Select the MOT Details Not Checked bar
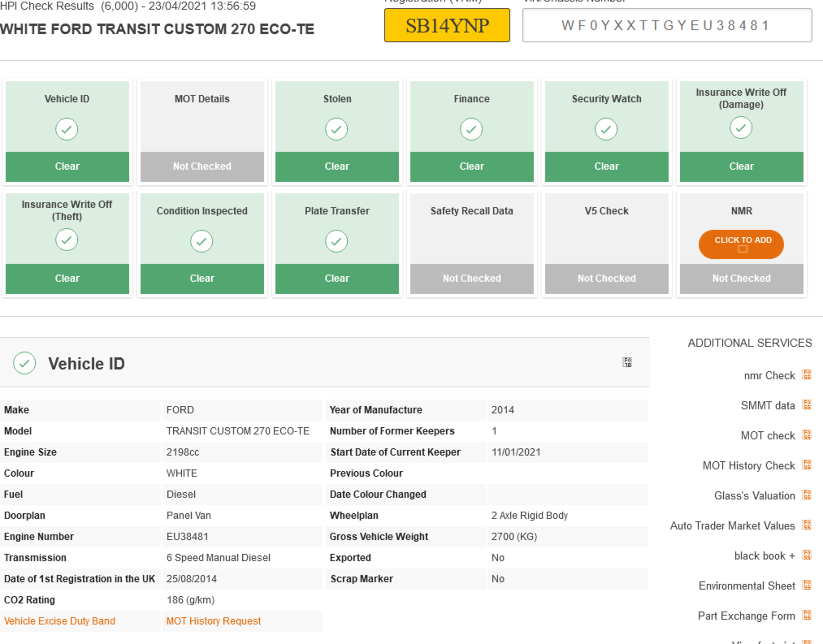 (x=202, y=166)
